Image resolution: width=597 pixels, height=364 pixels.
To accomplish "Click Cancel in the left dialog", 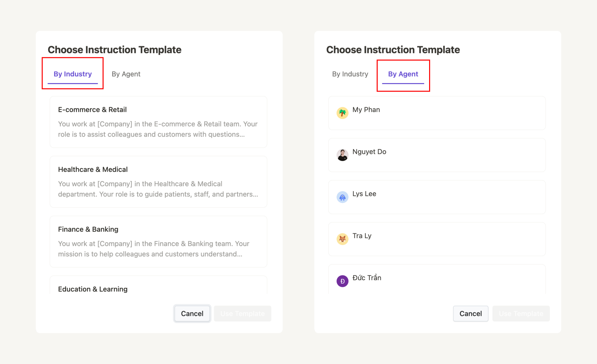I will pyautogui.click(x=192, y=313).
